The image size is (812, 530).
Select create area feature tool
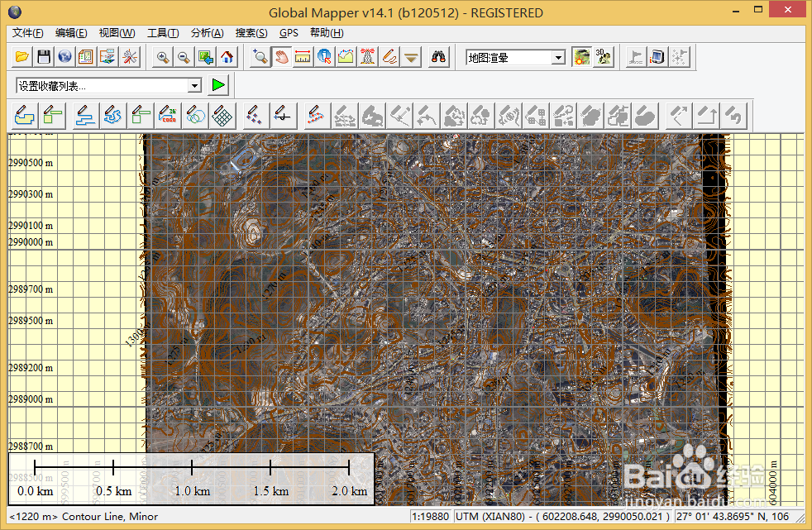24,116
